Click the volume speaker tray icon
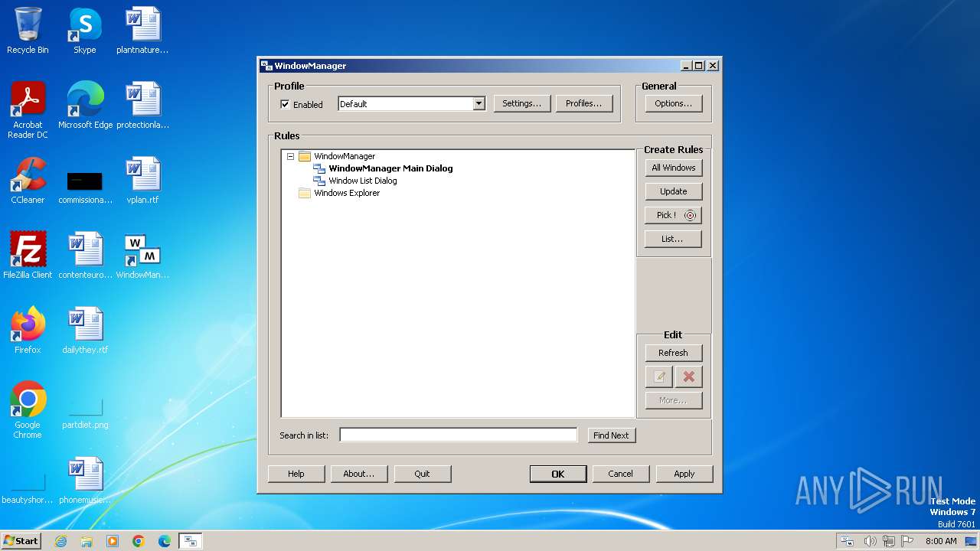 (870, 541)
